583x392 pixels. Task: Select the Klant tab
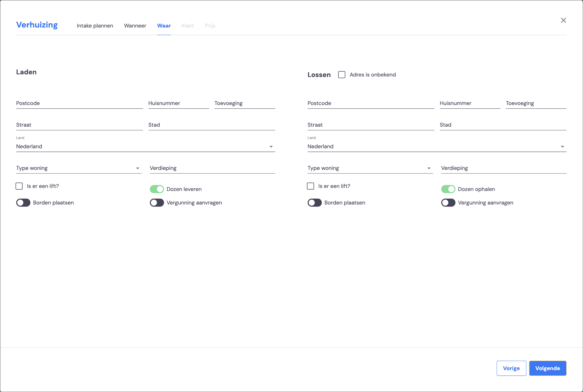point(187,26)
